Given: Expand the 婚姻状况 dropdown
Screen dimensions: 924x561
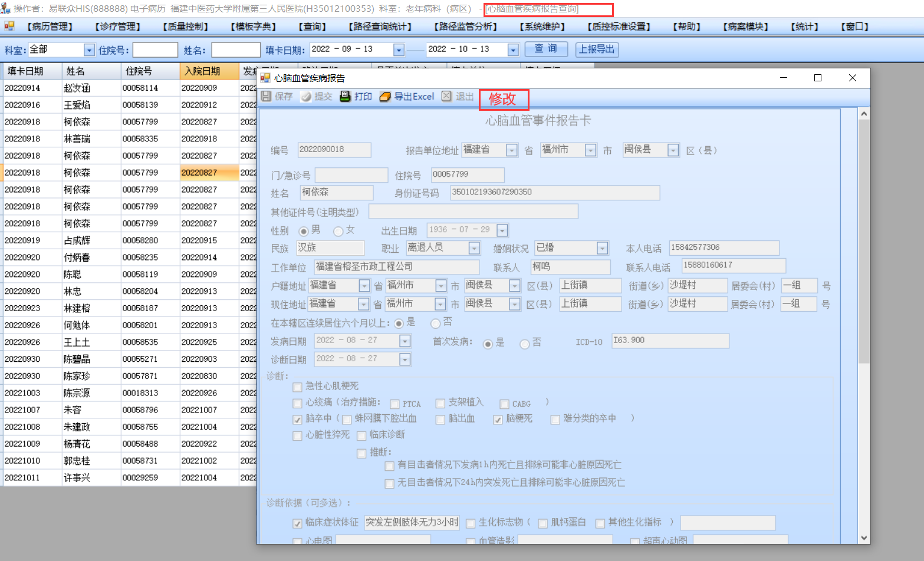Looking at the screenshot, I should 602,248.
